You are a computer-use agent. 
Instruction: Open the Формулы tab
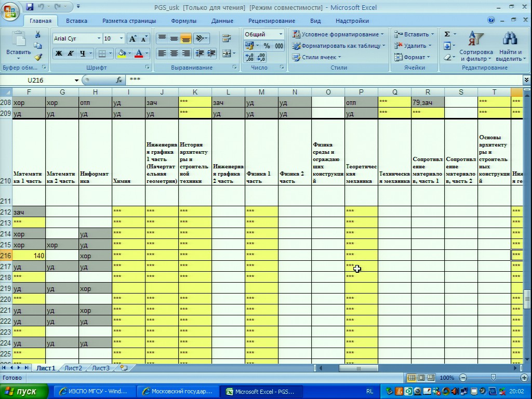(x=183, y=21)
